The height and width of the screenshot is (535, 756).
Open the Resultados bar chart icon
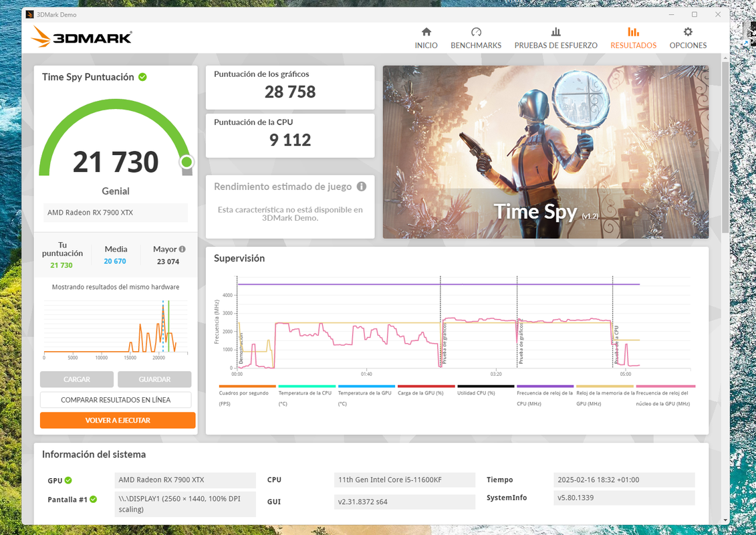click(x=633, y=32)
